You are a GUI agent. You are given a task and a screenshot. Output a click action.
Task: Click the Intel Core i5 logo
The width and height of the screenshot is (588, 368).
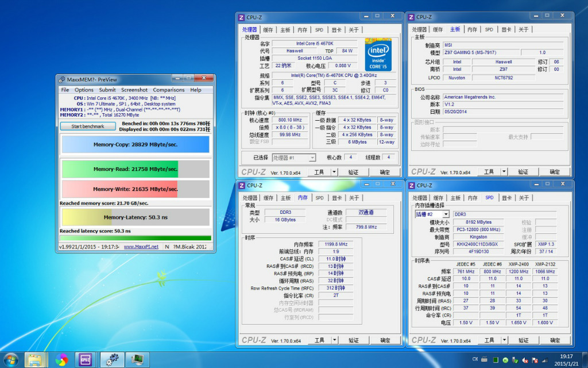click(378, 55)
